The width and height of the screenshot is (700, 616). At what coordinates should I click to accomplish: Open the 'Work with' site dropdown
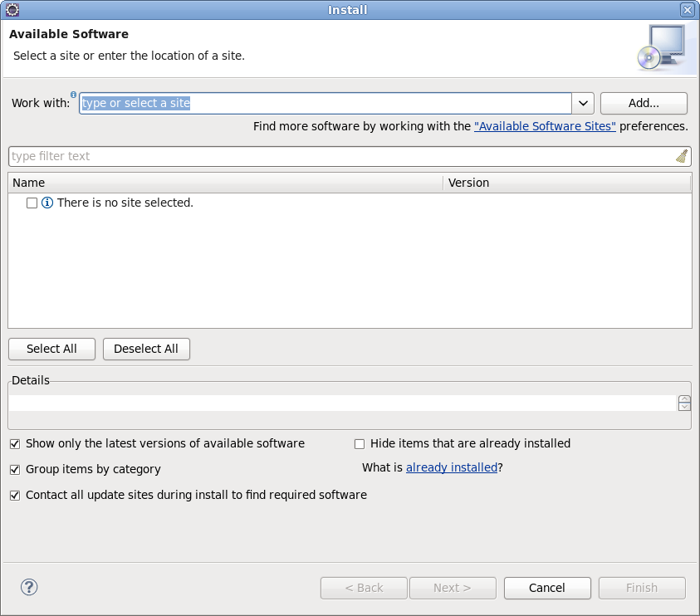coord(582,103)
